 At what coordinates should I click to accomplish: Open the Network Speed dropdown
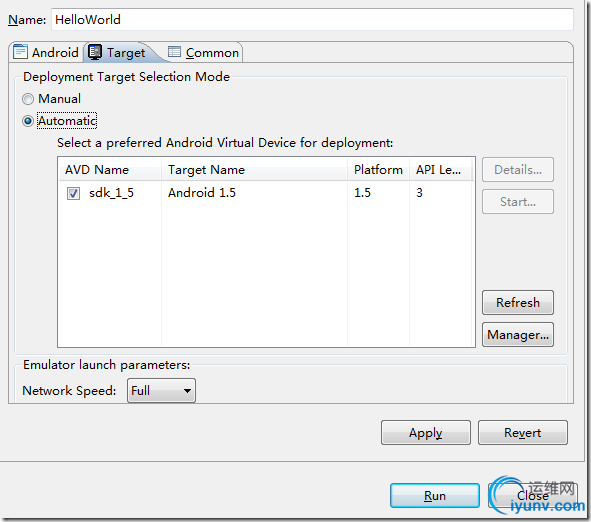coord(161,390)
